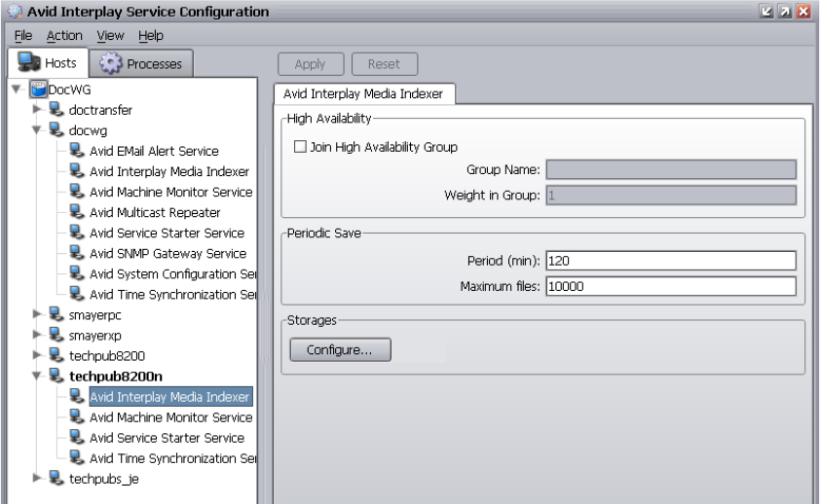This screenshot has width=820, height=504.
Task: Click the Processes tab gear icon
Action: [x=110, y=63]
